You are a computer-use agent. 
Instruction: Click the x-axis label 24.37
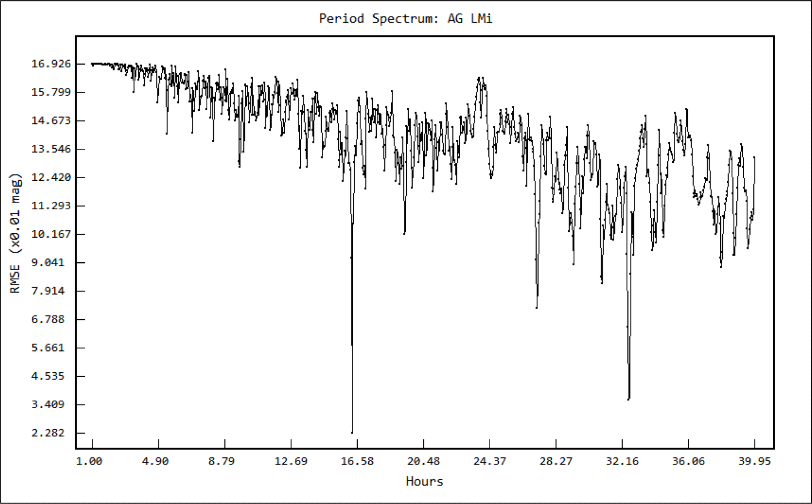tap(490, 461)
